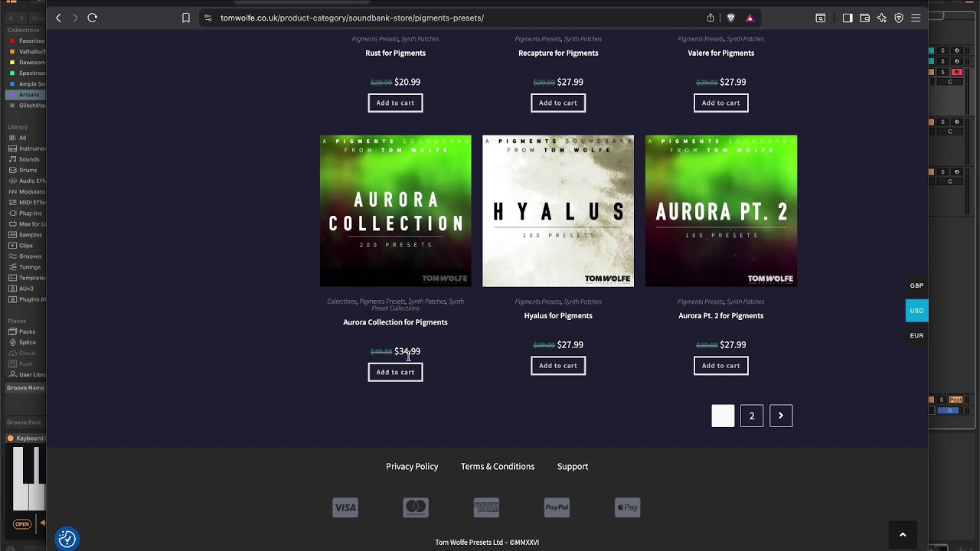980x551 pixels.
Task: Open the cookie consent preferences badge
Action: point(67,539)
